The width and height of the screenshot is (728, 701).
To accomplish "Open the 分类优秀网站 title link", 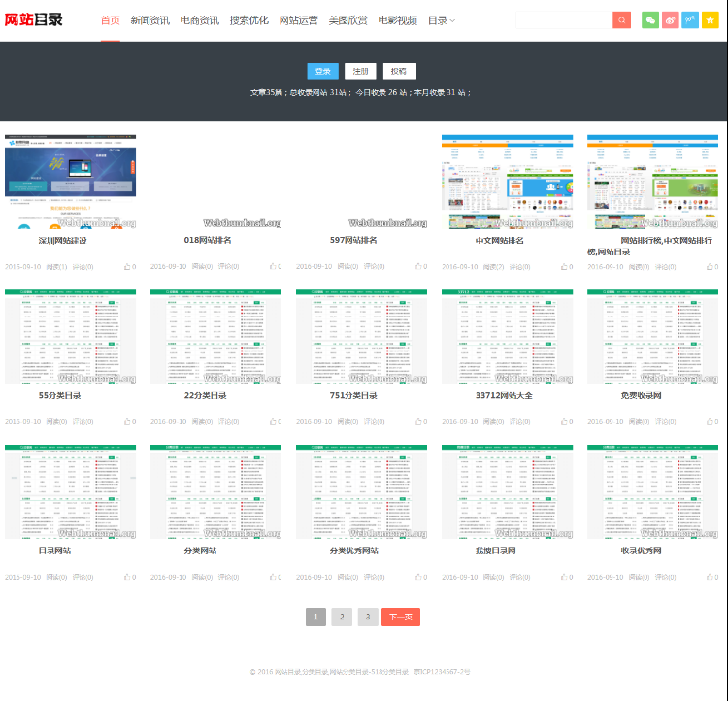I will click(x=354, y=551).
